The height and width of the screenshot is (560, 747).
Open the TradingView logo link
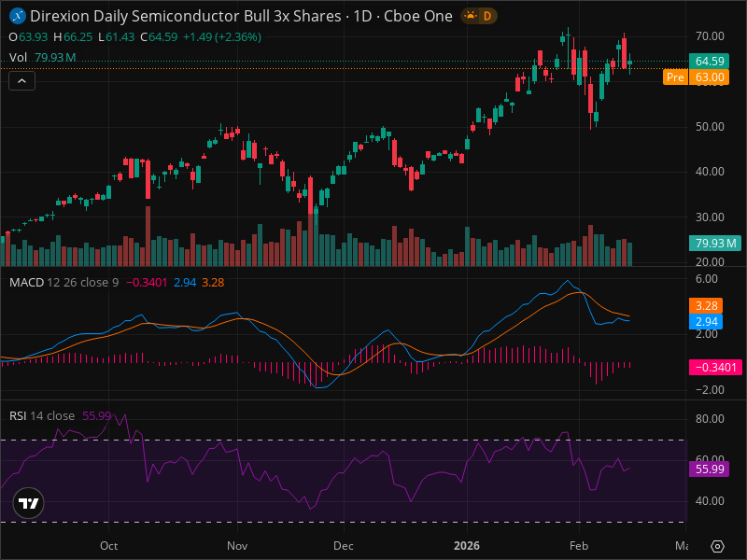29,503
